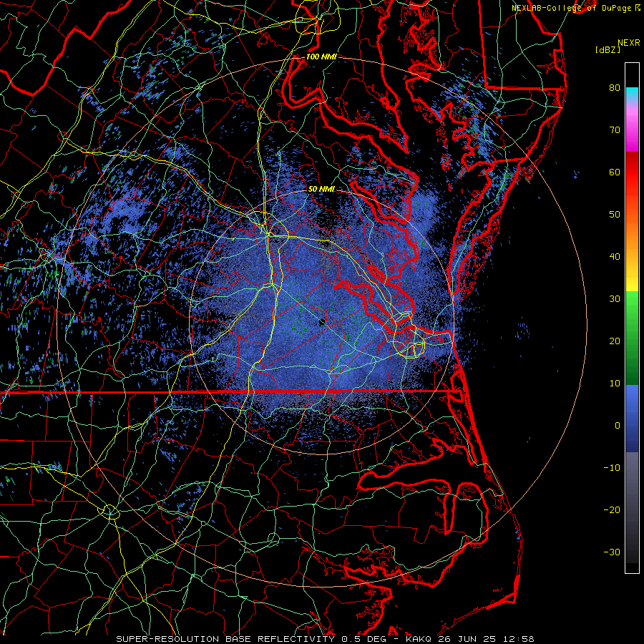Click the magenta segment of the color bar
Viewport: 644px width, 644px height.
[x=632, y=132]
